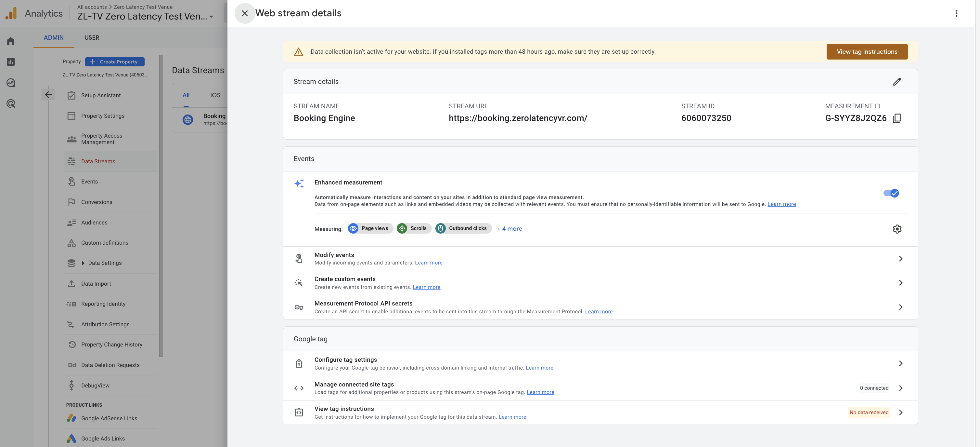The image size is (980, 447).
Task: Click the Create Property button
Action: [x=114, y=62]
